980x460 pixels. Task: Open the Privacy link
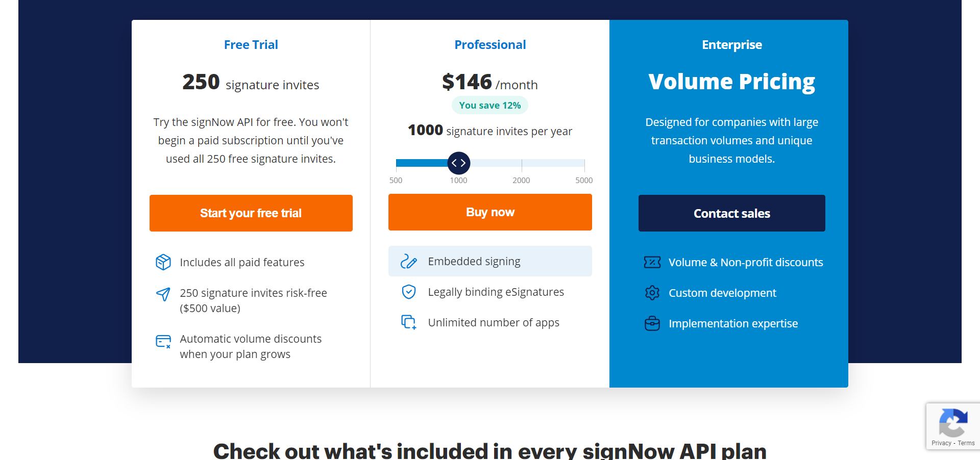(x=942, y=443)
